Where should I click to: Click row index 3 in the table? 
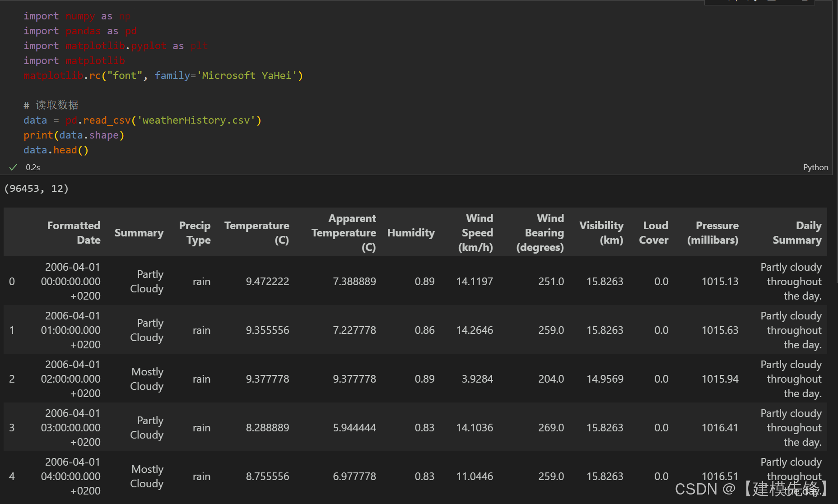pos(12,428)
